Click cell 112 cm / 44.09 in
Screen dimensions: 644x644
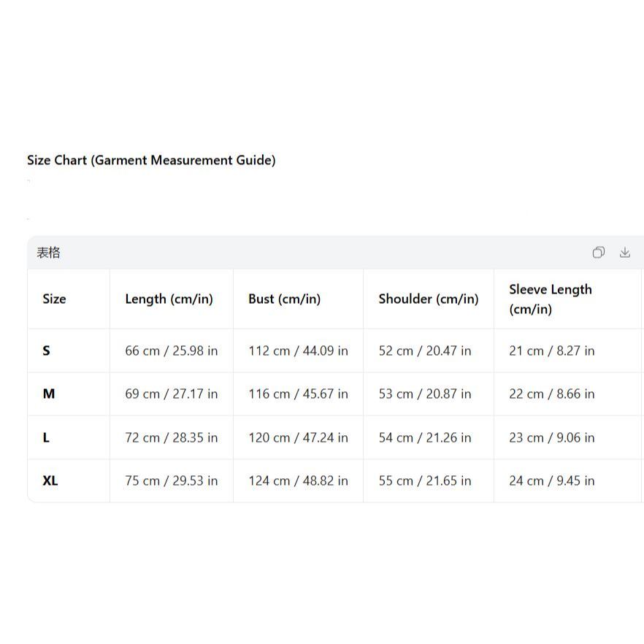pyautogui.click(x=298, y=350)
